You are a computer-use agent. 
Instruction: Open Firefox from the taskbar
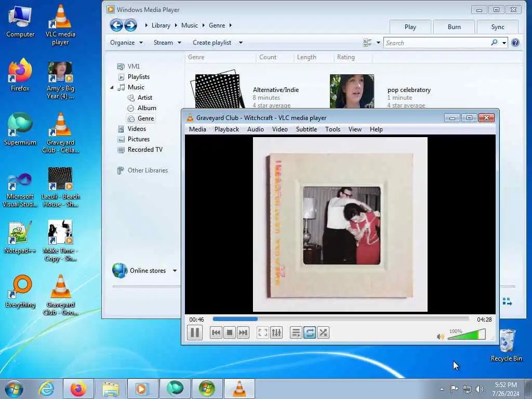click(x=78, y=389)
